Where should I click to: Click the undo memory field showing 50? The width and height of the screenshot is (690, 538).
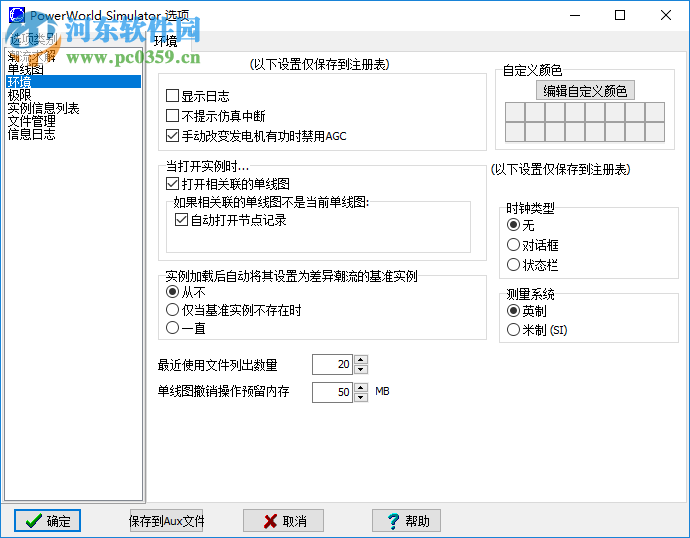(x=332, y=392)
